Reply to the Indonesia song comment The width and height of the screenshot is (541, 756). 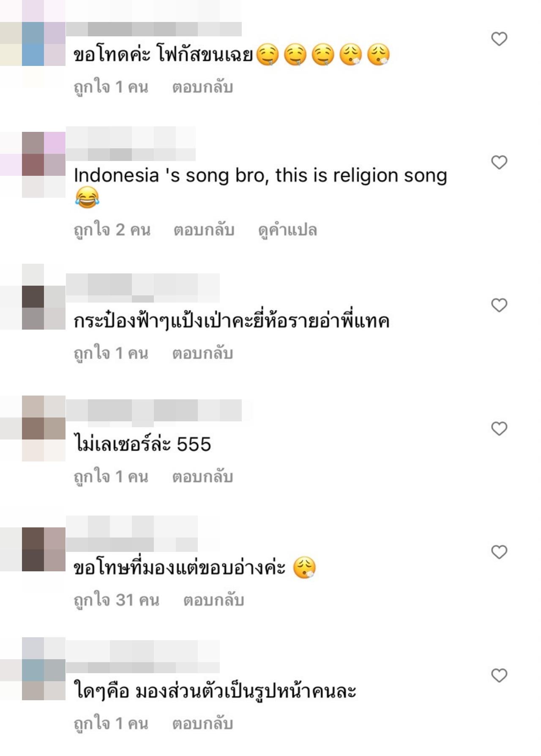[x=204, y=230]
